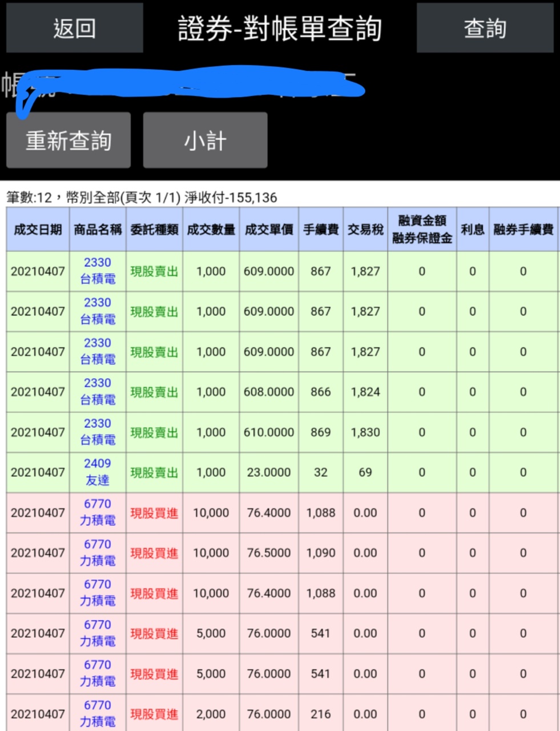Select the 成交數量 column header

(x=211, y=230)
